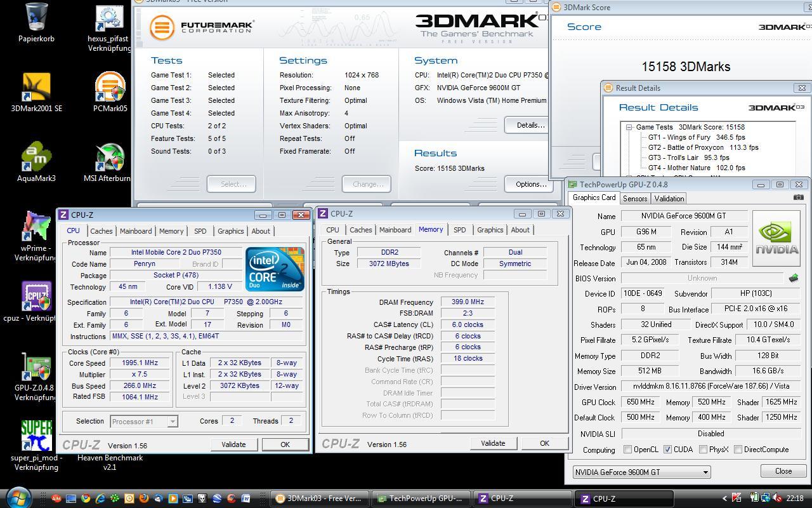This screenshot has width=812, height=508.
Task: Select GT4 - Mother Nature result row
Action: click(697, 168)
